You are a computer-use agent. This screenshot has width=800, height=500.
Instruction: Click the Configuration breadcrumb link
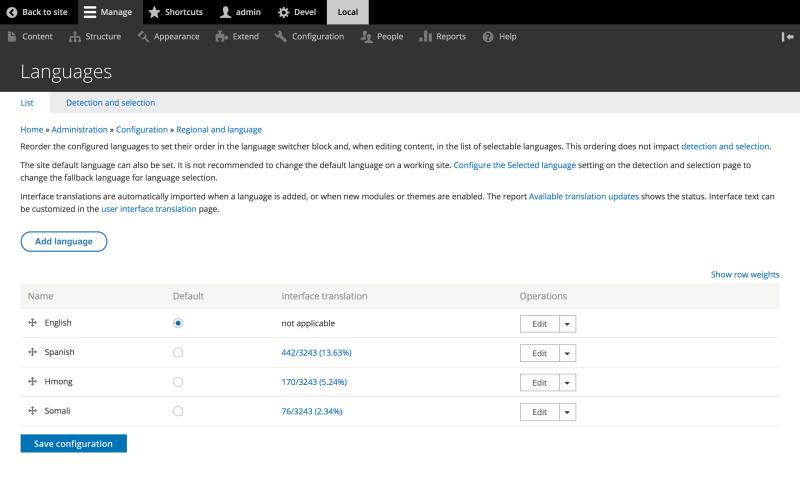click(142, 130)
